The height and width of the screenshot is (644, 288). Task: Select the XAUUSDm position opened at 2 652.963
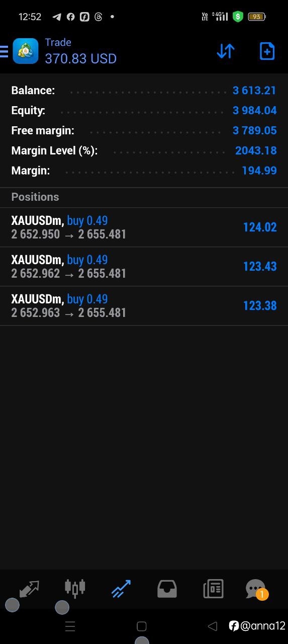click(144, 306)
